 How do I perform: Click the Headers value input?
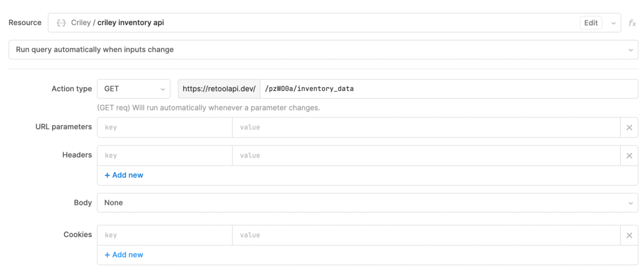pos(426,156)
